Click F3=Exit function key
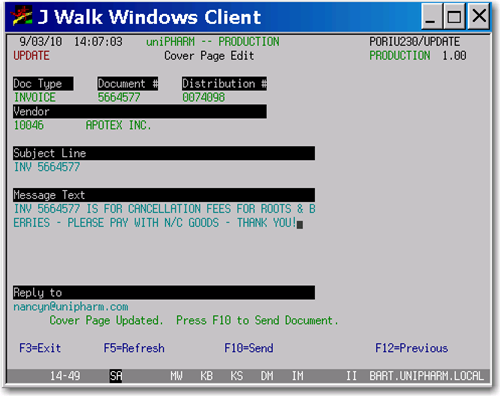 (x=40, y=348)
